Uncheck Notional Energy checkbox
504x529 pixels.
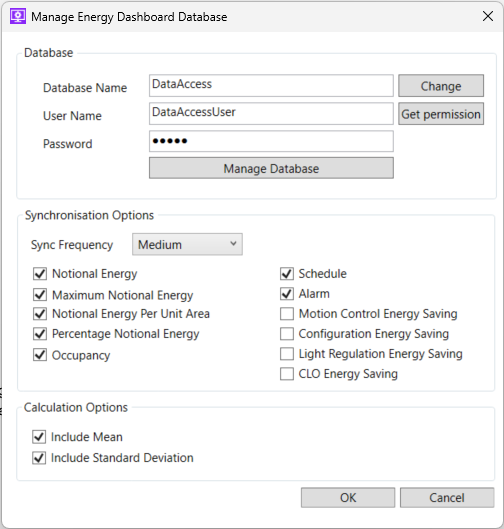click(40, 274)
